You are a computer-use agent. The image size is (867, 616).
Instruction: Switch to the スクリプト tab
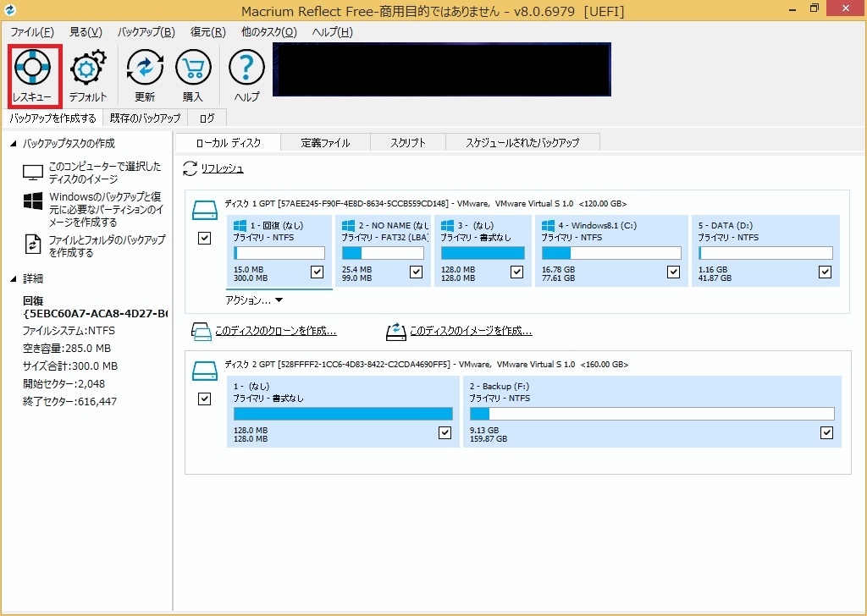408,142
